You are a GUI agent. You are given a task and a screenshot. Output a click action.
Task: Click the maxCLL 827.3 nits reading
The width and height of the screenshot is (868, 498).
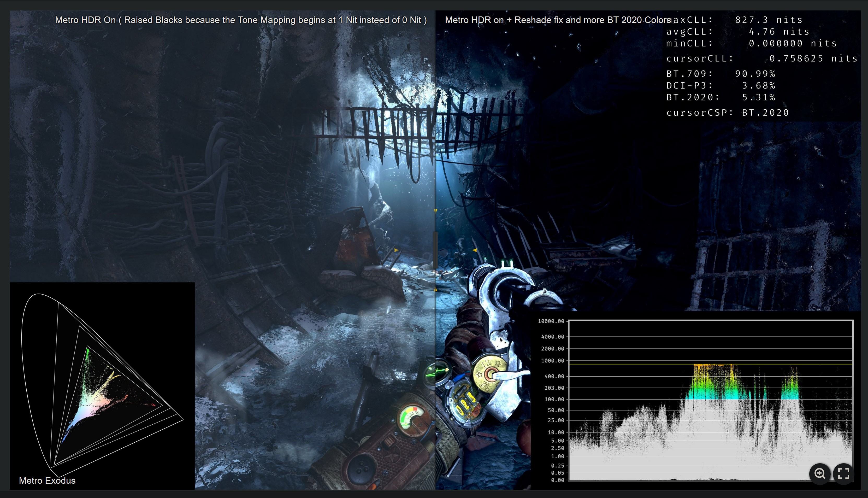click(x=734, y=20)
